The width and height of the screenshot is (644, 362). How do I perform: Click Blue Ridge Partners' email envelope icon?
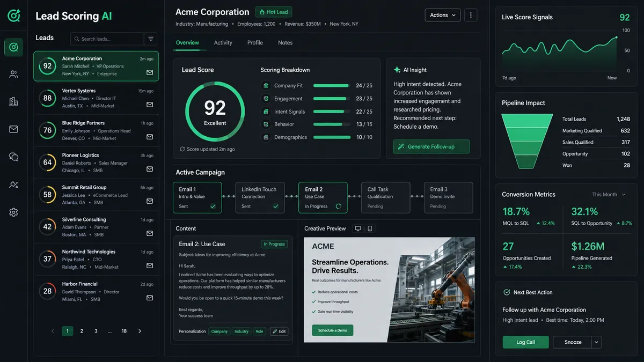click(x=150, y=137)
